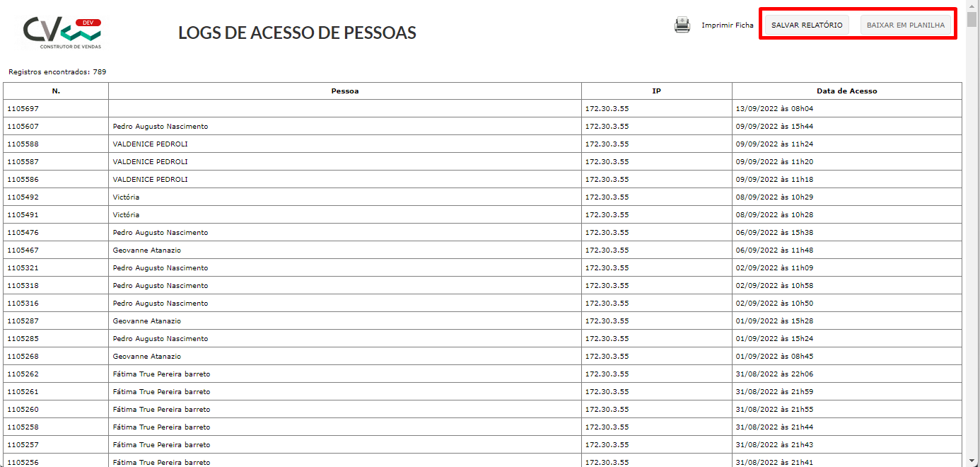Click the Pessoa column header
This screenshot has width=980, height=467.
tap(345, 91)
